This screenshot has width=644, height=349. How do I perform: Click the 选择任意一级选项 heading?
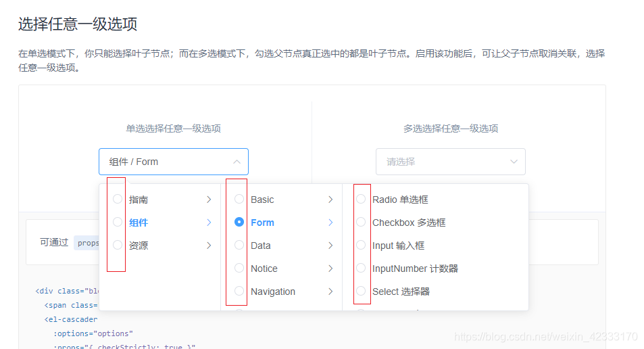point(78,24)
